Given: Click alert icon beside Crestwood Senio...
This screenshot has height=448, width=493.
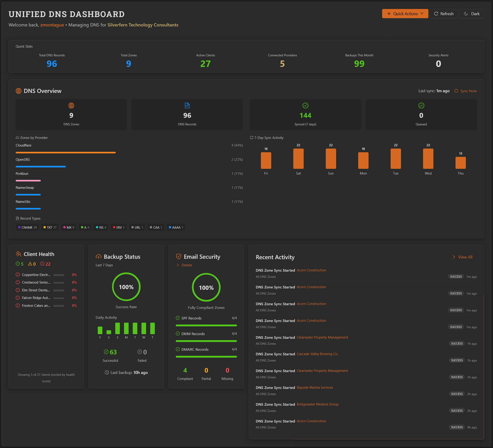Looking at the screenshot, I should point(18,282).
